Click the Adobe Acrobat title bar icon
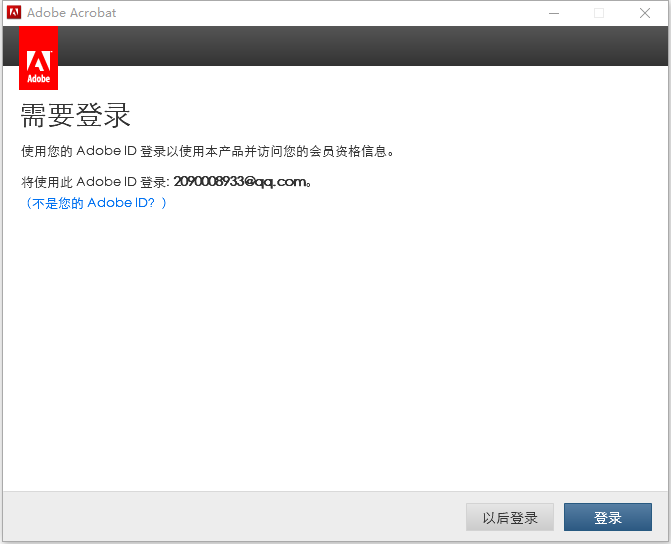Viewport: 671px width, 544px height. click(14, 12)
